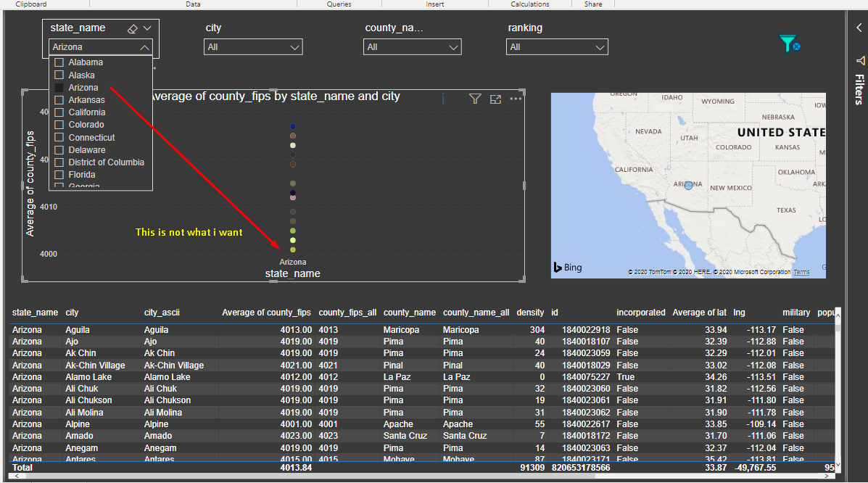Check the California checkbox
Image resolution: width=868 pixels, height=483 pixels.
(x=59, y=112)
